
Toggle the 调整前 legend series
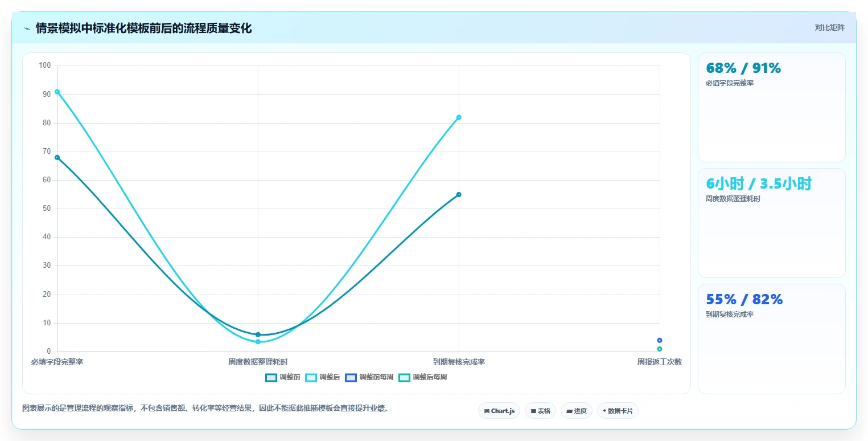pyautogui.click(x=283, y=377)
